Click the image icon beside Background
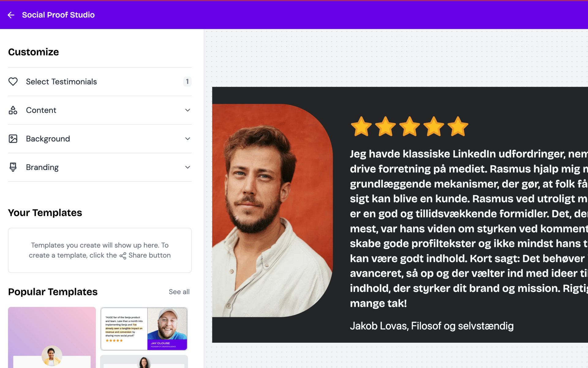 pos(13,138)
